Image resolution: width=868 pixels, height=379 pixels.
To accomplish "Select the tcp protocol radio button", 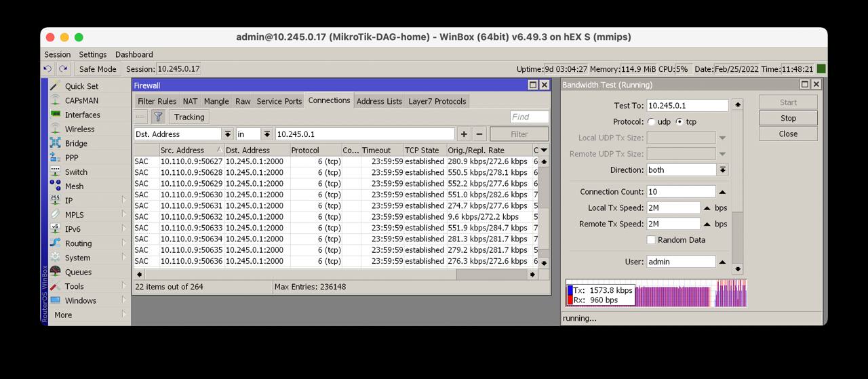I will (x=679, y=122).
